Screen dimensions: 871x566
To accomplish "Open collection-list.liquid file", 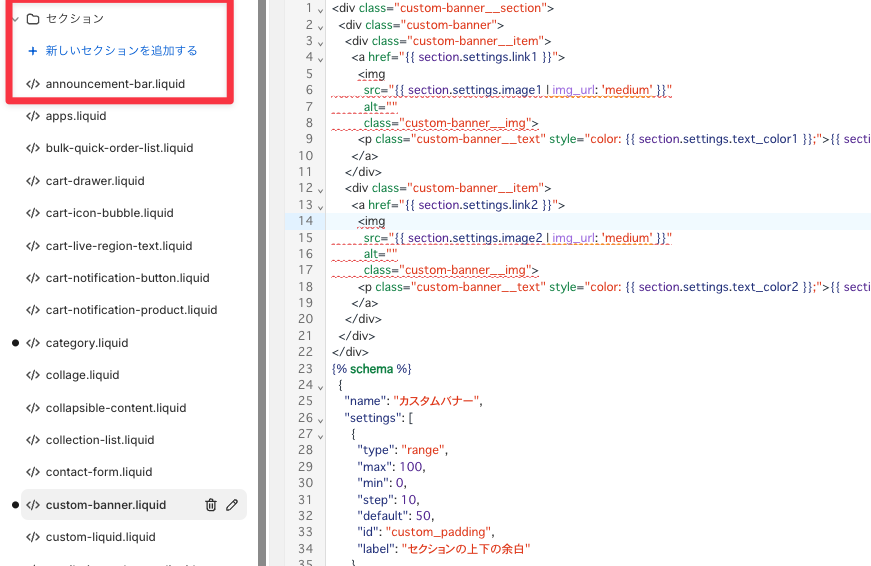I will point(100,440).
